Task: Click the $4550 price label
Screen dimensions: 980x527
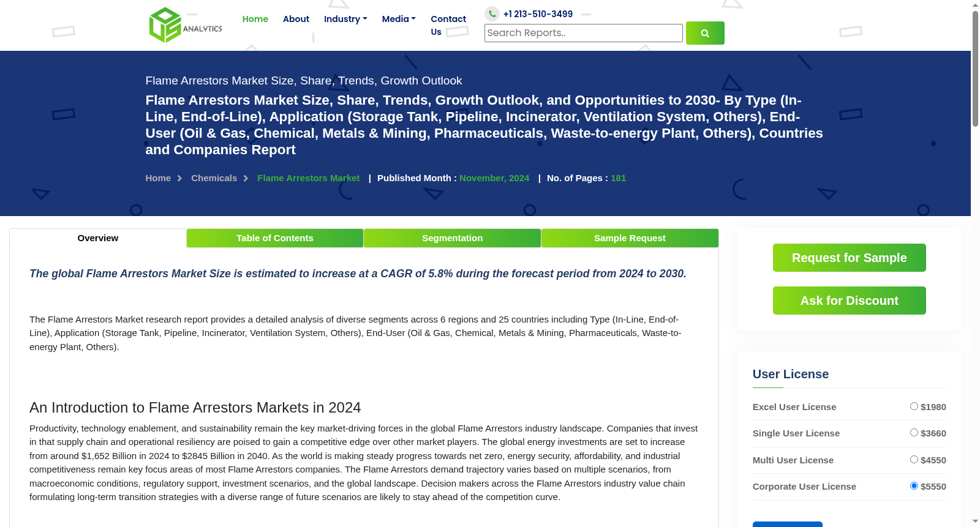Action: pos(933,460)
